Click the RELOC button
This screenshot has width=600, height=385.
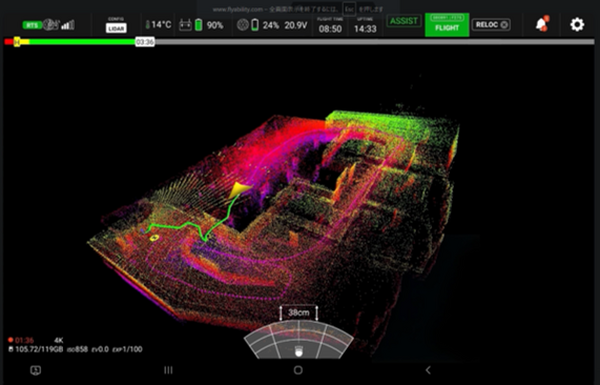pyautogui.click(x=491, y=25)
